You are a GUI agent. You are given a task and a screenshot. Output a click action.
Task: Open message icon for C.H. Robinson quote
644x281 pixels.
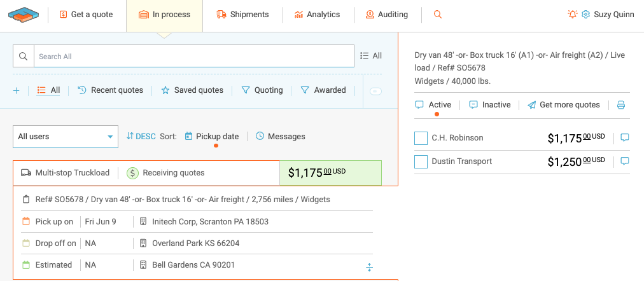tap(624, 137)
